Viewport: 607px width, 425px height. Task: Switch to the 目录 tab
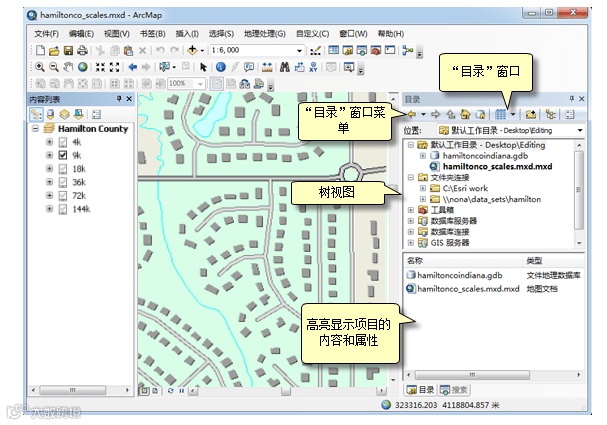(x=420, y=390)
